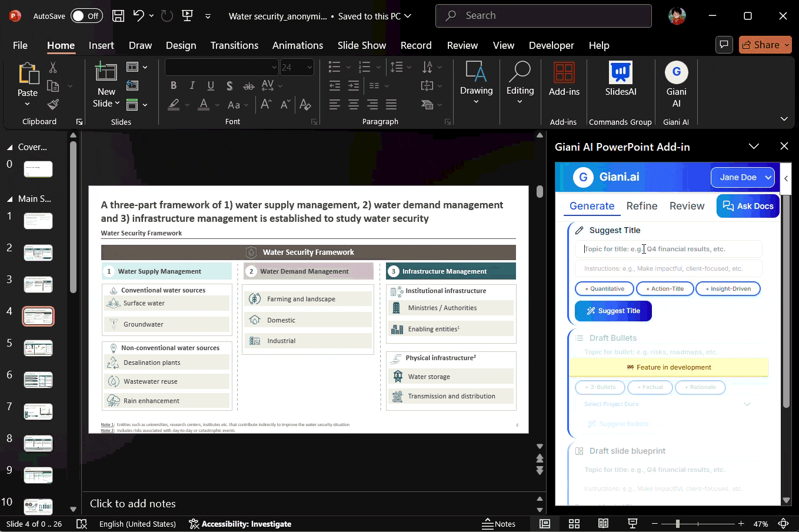Viewport: 799px width, 532px height.
Task: Click the Suggest Title button
Action: pos(613,311)
